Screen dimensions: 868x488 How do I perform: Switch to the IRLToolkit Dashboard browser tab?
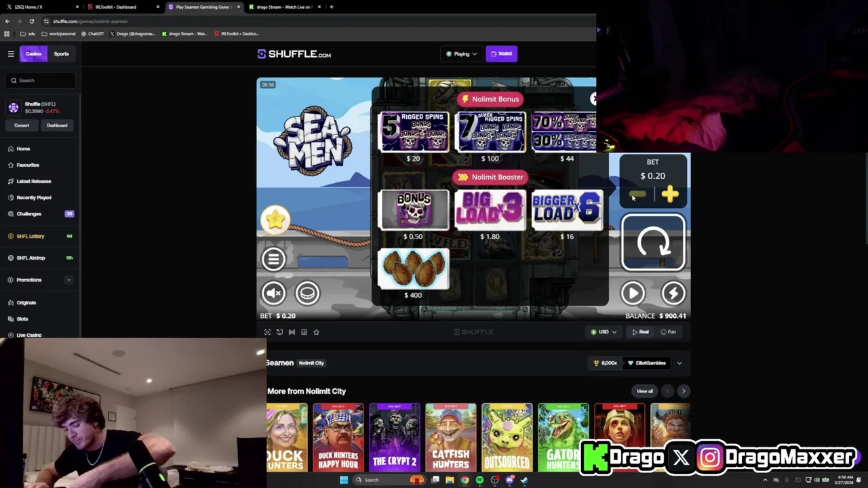point(122,7)
